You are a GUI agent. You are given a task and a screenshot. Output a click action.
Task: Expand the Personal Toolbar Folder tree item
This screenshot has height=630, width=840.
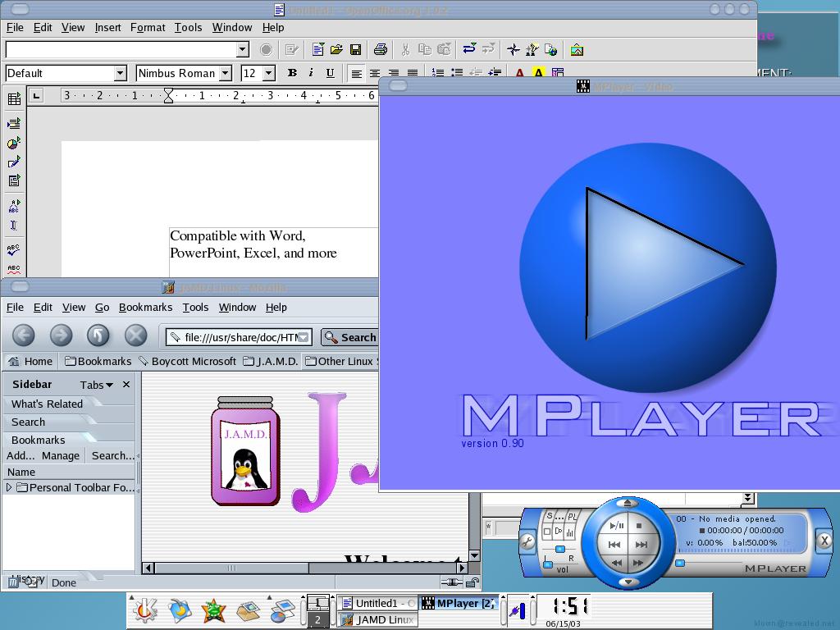tap(9, 487)
